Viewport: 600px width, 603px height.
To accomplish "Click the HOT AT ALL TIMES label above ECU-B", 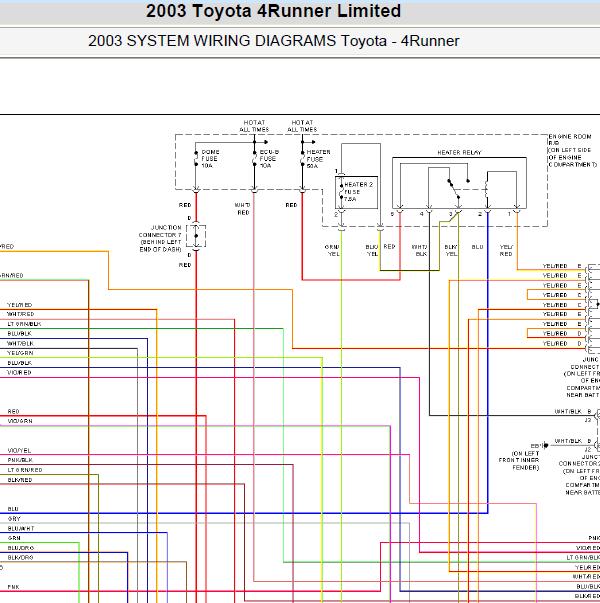I will [254, 126].
